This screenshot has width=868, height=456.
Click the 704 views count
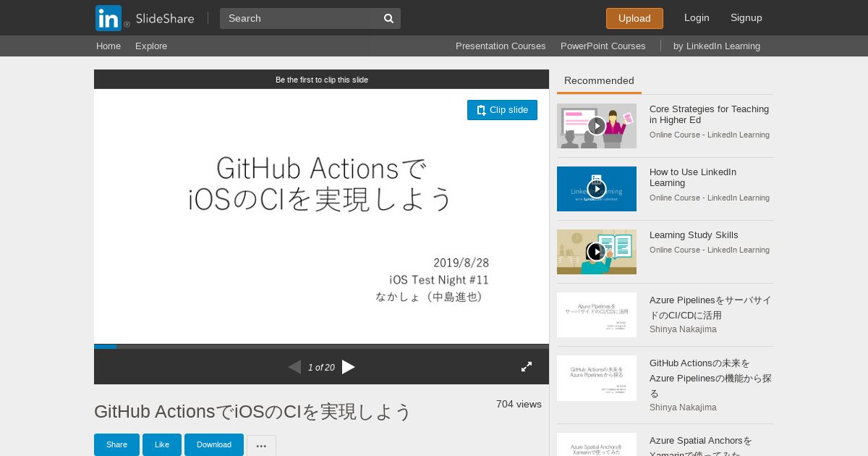[519, 404]
